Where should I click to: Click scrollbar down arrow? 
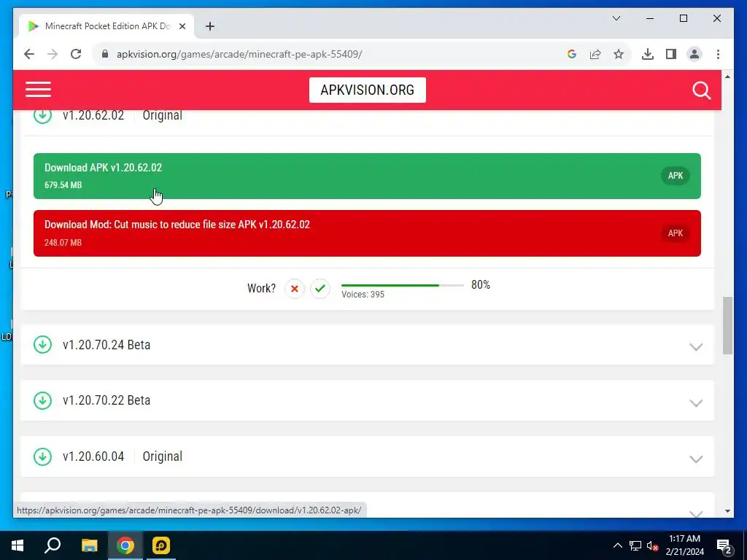[x=727, y=511]
